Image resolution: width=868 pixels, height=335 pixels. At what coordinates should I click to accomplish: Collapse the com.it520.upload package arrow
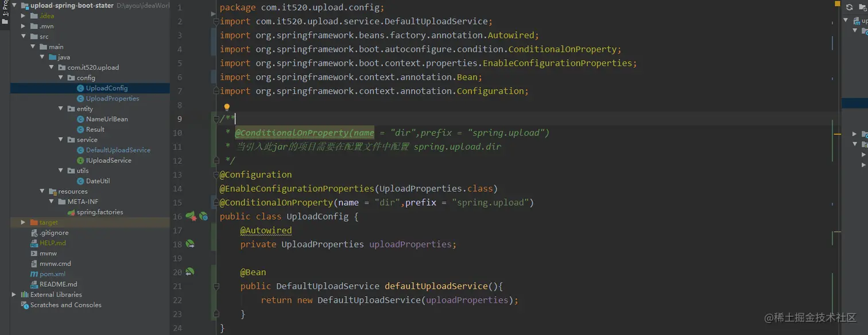click(x=51, y=68)
